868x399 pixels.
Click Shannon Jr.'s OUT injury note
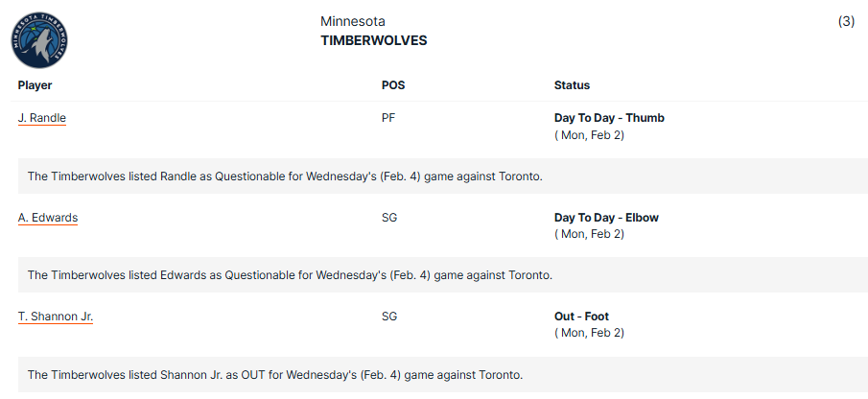point(275,375)
